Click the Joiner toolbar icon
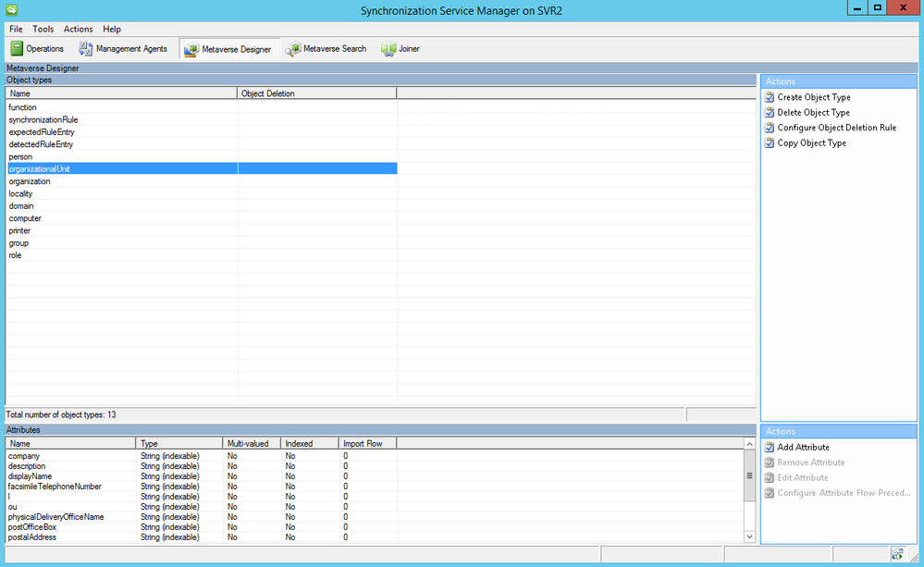Viewport: 924px width, 567px height. point(388,49)
